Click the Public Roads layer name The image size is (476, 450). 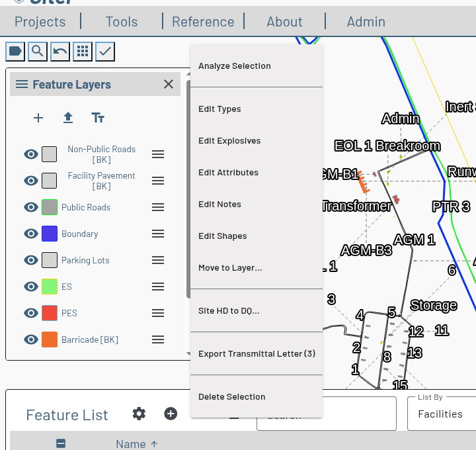[x=86, y=207]
